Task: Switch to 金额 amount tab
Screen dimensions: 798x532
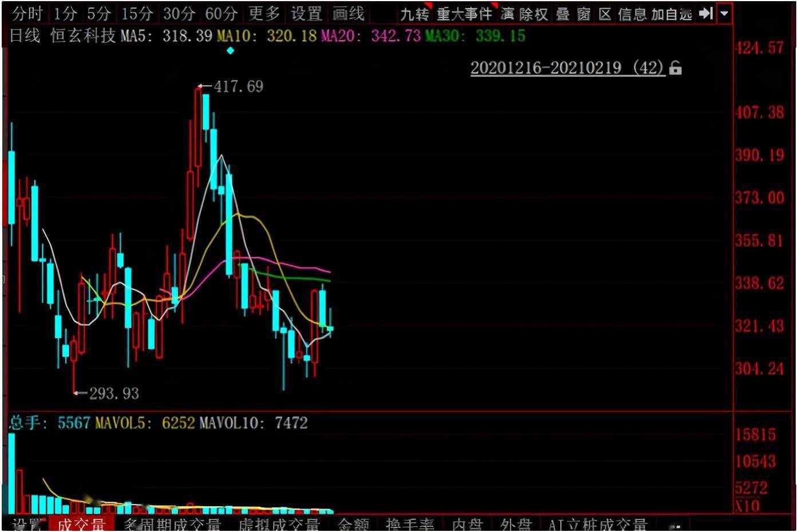Action: pos(353,524)
